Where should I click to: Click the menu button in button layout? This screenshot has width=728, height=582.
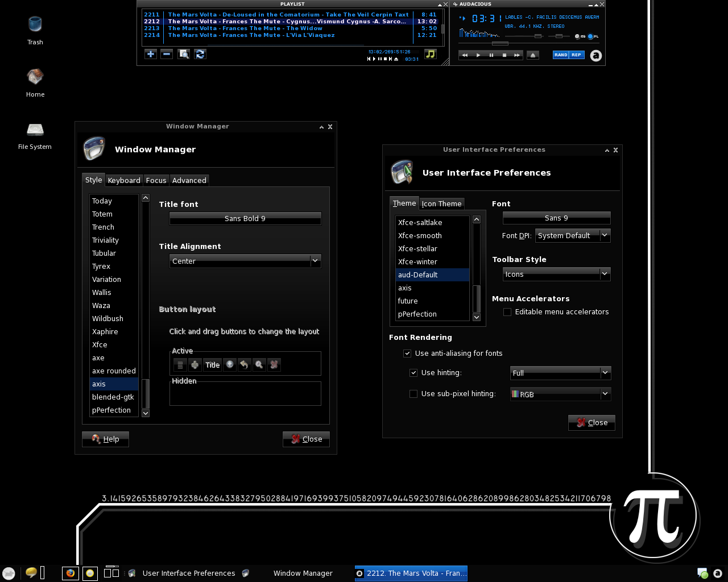[180, 365]
